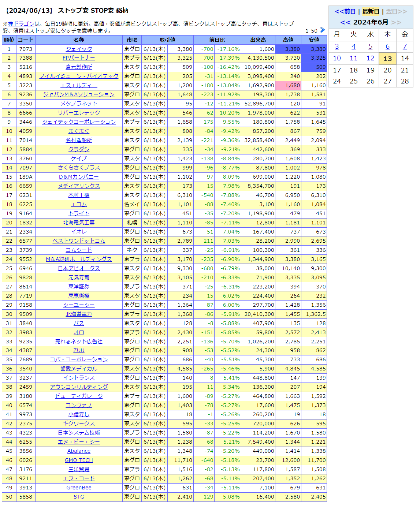Open stock GMO TECH link

(x=79, y=460)
